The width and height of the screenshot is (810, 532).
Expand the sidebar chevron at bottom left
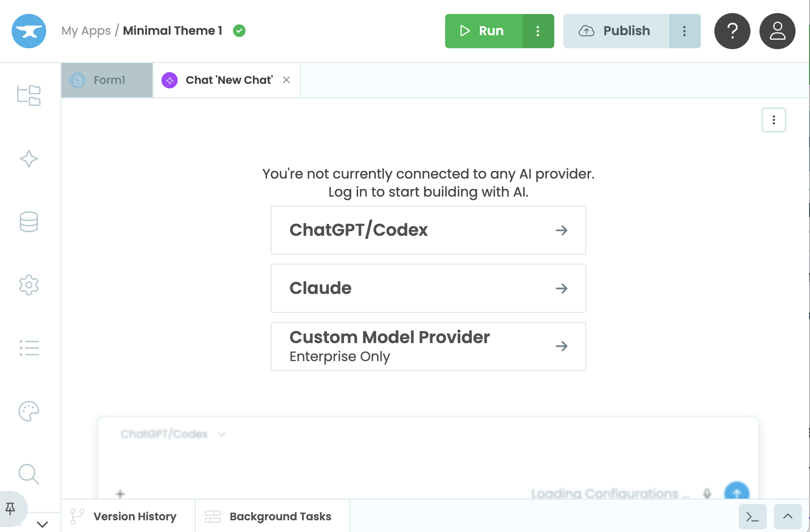(x=42, y=524)
